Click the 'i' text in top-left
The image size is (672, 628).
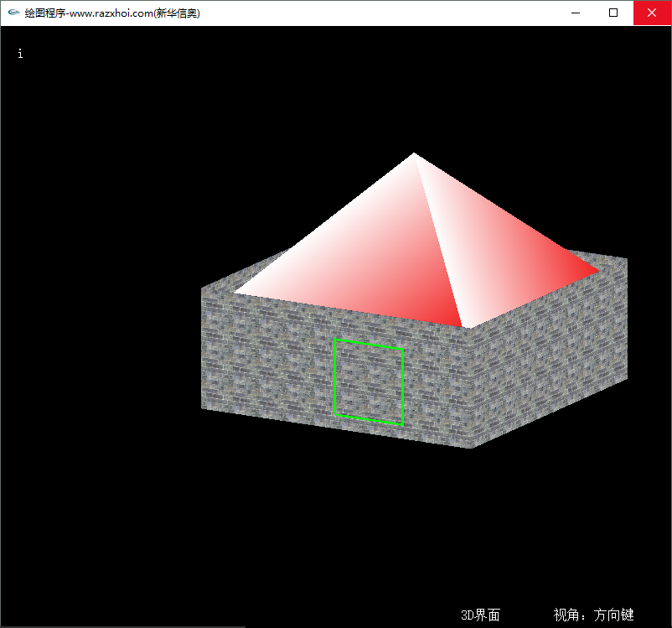(20, 54)
